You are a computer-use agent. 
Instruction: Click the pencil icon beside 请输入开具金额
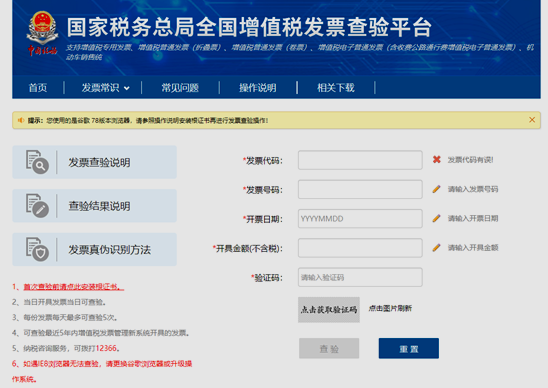436,248
